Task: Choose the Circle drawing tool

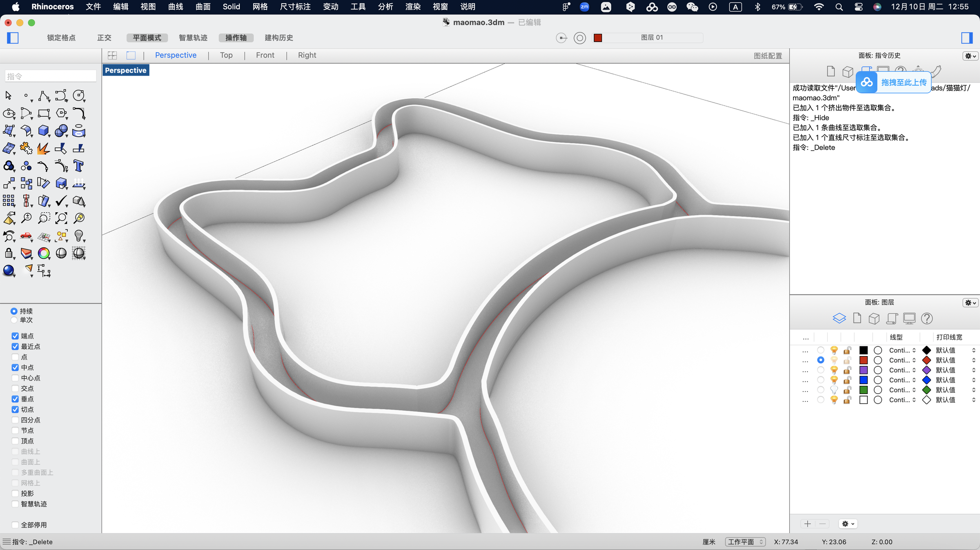Action: (78, 96)
